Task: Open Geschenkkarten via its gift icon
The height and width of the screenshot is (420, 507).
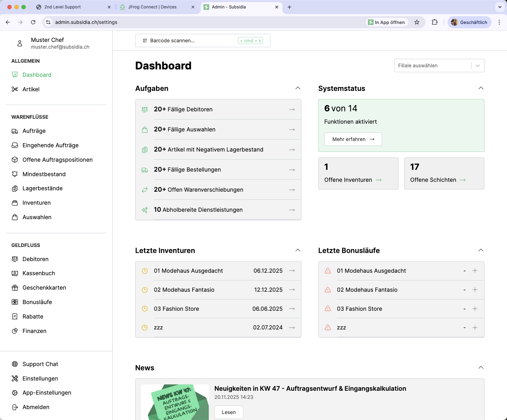Action: pos(15,288)
